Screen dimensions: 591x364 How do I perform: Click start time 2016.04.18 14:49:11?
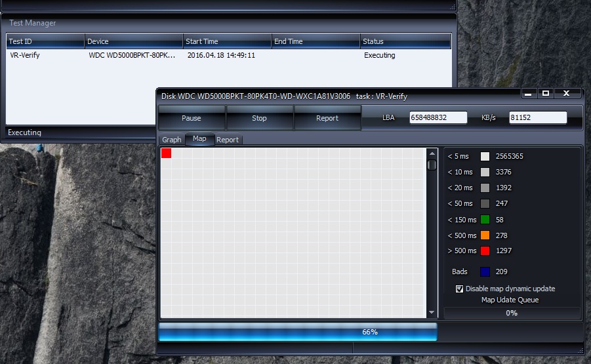tap(221, 55)
